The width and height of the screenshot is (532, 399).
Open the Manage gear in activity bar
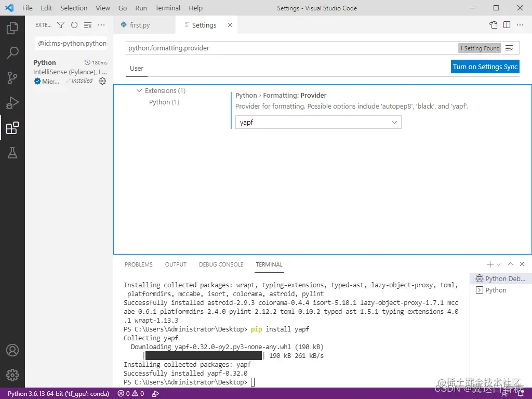pos(12,375)
